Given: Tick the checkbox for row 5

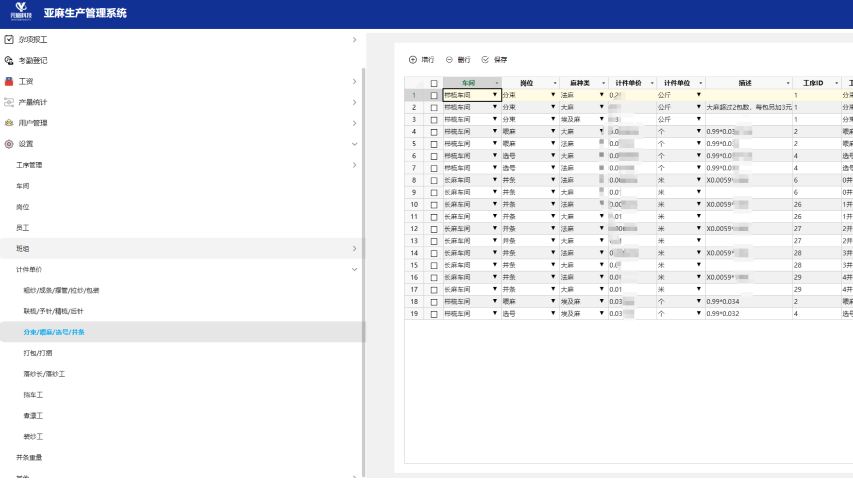Looking at the screenshot, I should click(x=433, y=155).
